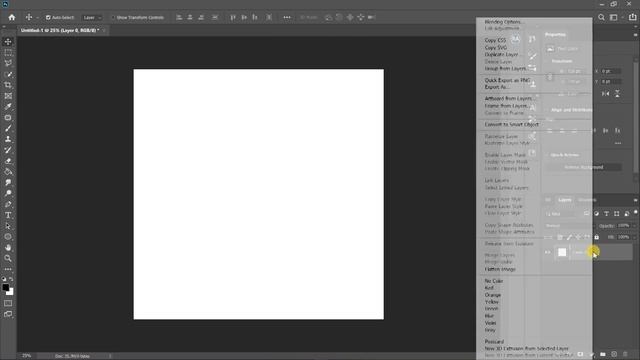Choose Postcard from context menu
The image size is (640, 360).
(494, 341)
